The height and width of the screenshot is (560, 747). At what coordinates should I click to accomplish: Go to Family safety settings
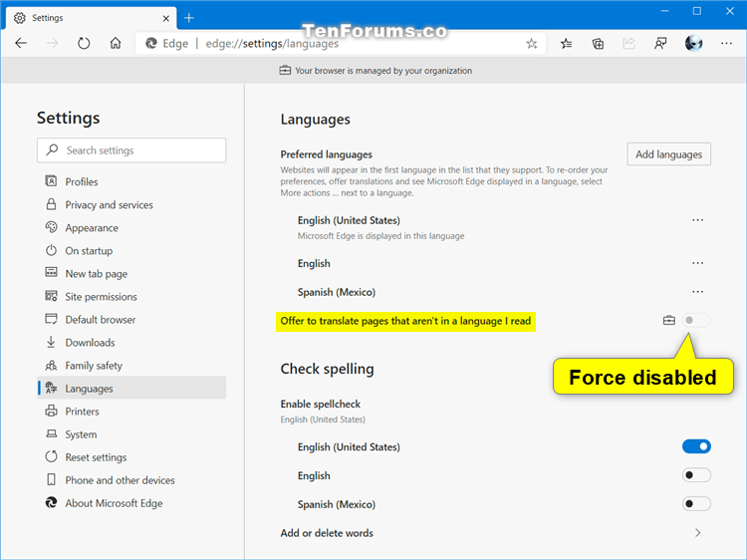131,366
